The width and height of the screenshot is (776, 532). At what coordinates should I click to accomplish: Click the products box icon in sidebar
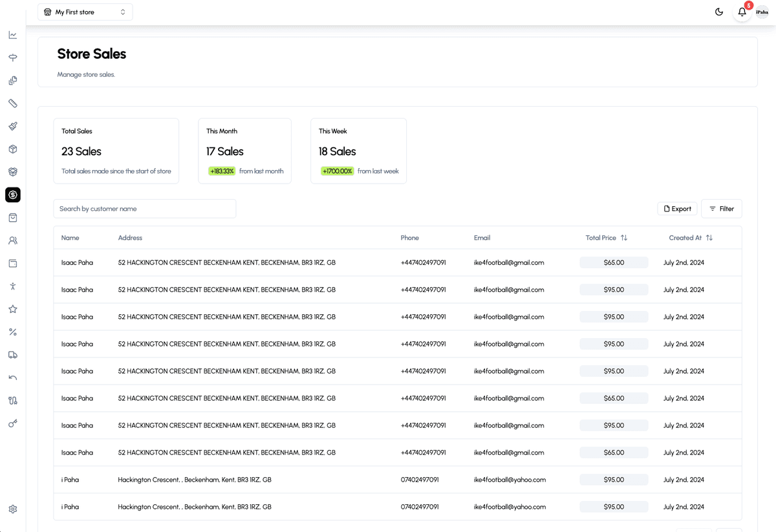13,149
